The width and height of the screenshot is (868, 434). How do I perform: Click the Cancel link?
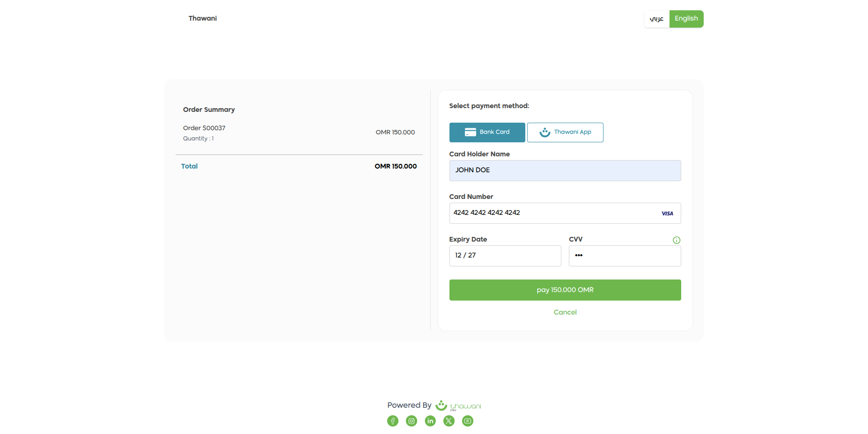pos(565,312)
